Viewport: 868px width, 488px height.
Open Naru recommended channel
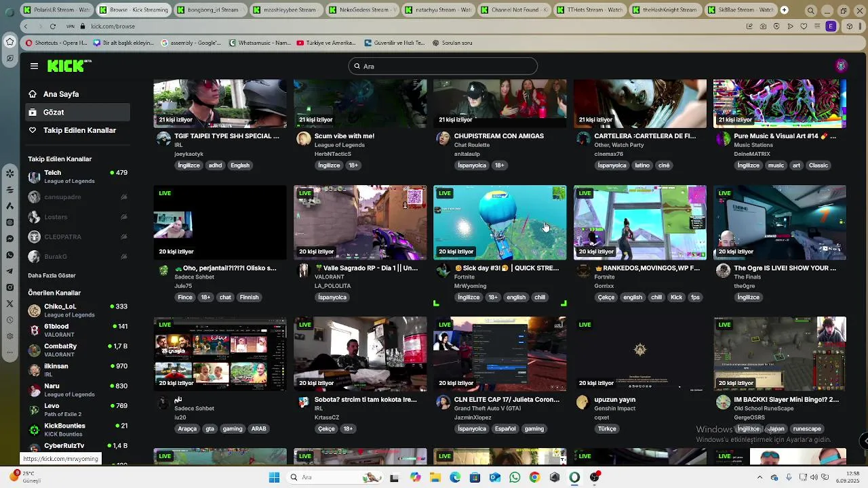pyautogui.click(x=77, y=390)
